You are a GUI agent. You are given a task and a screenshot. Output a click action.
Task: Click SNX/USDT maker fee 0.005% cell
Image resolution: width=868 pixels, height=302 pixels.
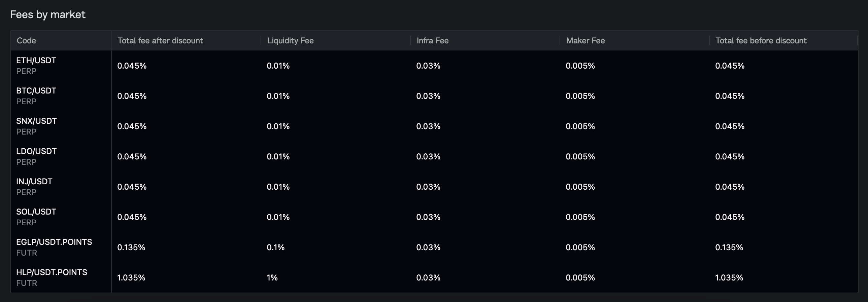click(580, 126)
